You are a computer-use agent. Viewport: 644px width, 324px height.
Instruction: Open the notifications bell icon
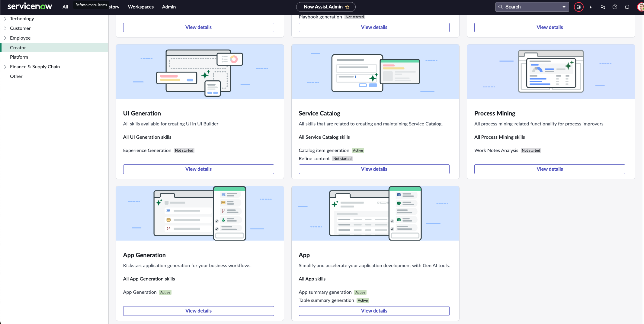point(627,7)
